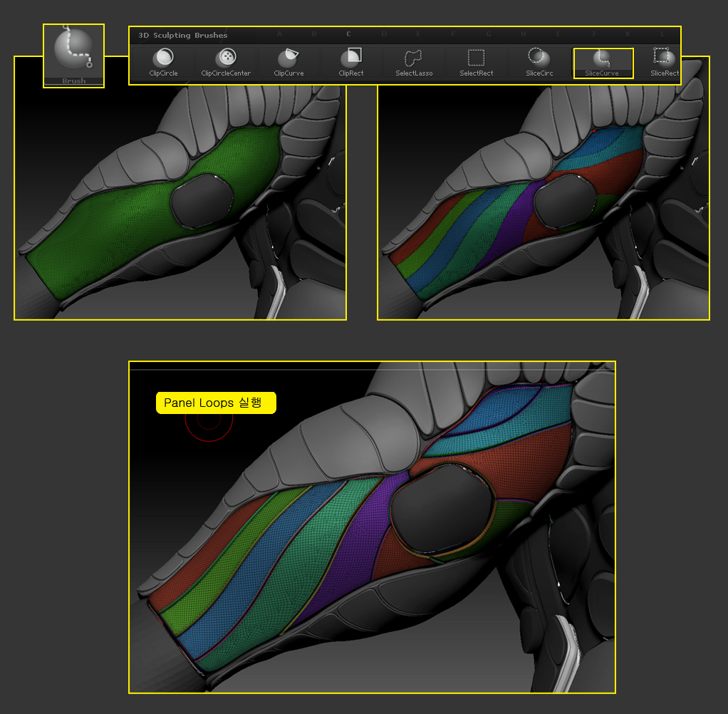Filter brushes by letter F

pyautogui.click(x=453, y=34)
